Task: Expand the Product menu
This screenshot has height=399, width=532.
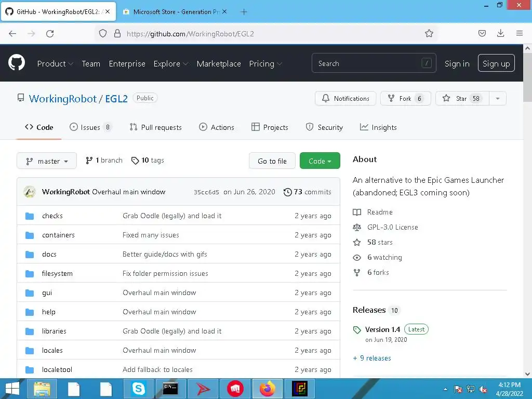Action: click(x=55, y=64)
